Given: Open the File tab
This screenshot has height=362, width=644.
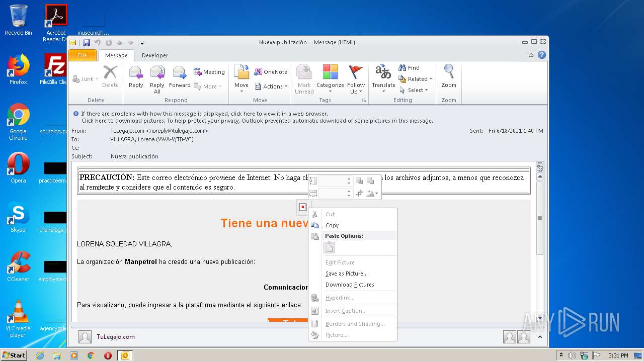Looking at the screenshot, I should [83, 55].
